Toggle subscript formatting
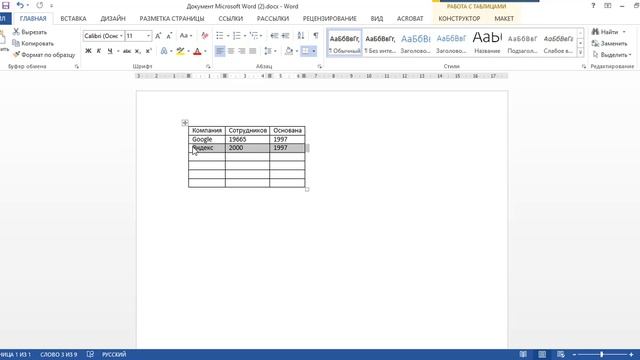 pos(138,51)
